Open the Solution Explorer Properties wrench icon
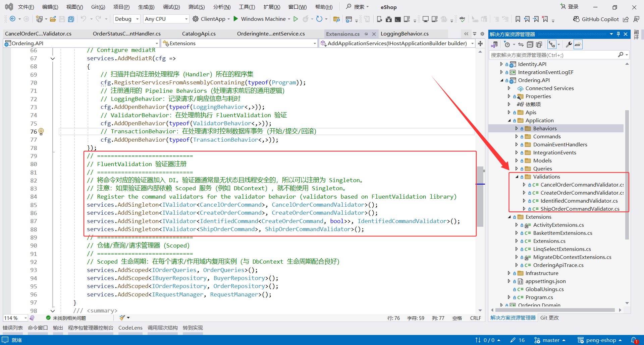Image resolution: width=644 pixels, height=345 pixels. (x=569, y=45)
